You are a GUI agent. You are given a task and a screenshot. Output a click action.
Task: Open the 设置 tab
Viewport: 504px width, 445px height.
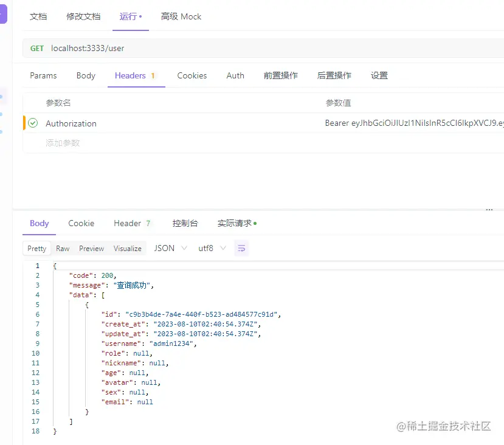coord(379,75)
